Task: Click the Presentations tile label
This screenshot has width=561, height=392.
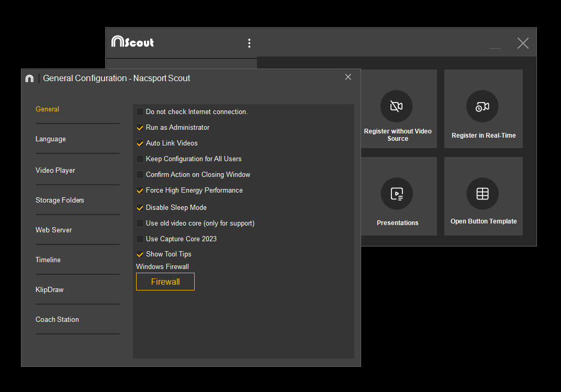Action: click(398, 223)
